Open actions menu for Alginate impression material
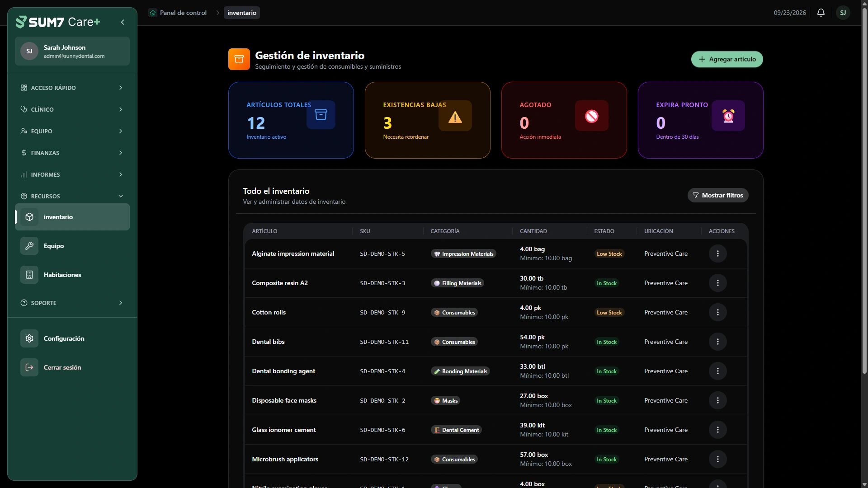The height and width of the screenshot is (488, 868). point(717,254)
